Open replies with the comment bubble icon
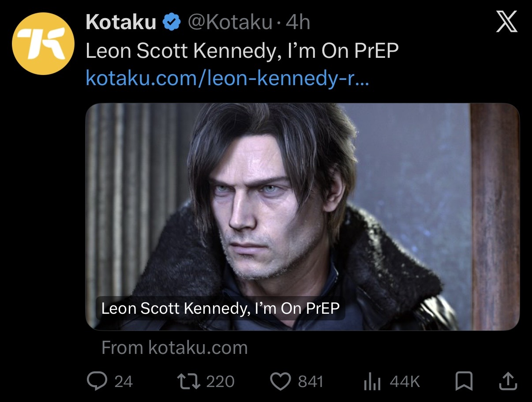Screen dimensions: 532x402 pos(95,382)
